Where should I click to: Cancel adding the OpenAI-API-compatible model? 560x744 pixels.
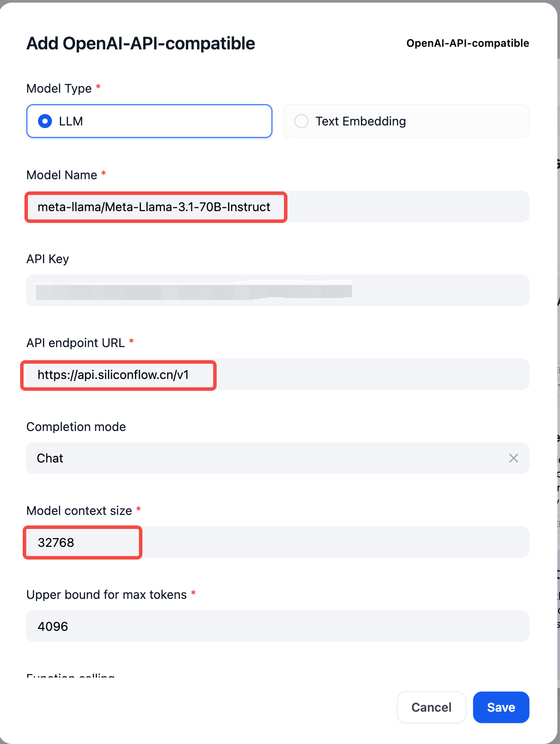click(x=431, y=707)
